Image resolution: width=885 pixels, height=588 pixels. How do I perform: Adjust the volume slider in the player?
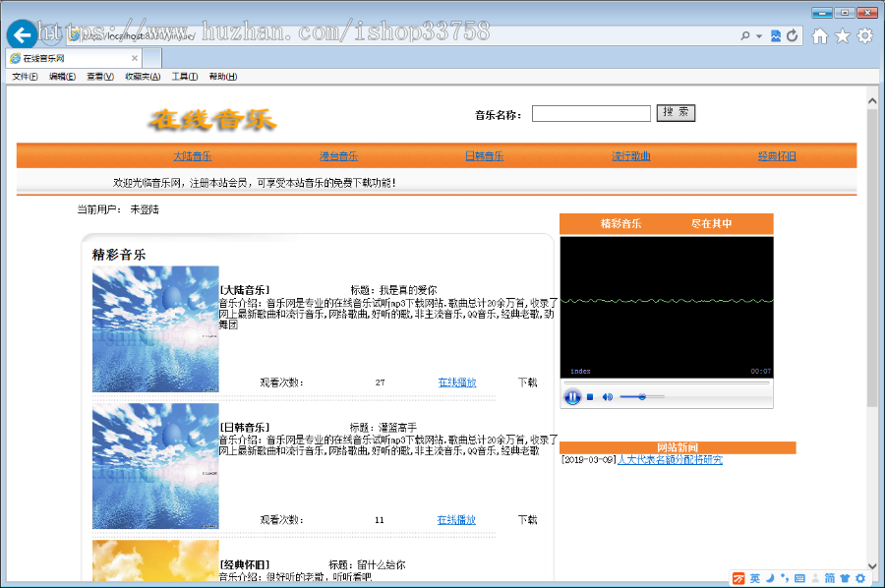643,396
